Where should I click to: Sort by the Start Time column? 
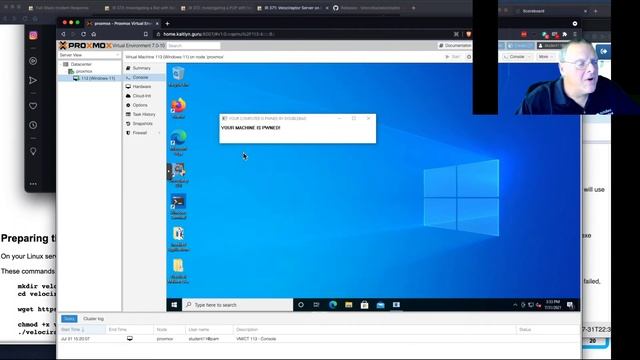[x=82, y=329]
